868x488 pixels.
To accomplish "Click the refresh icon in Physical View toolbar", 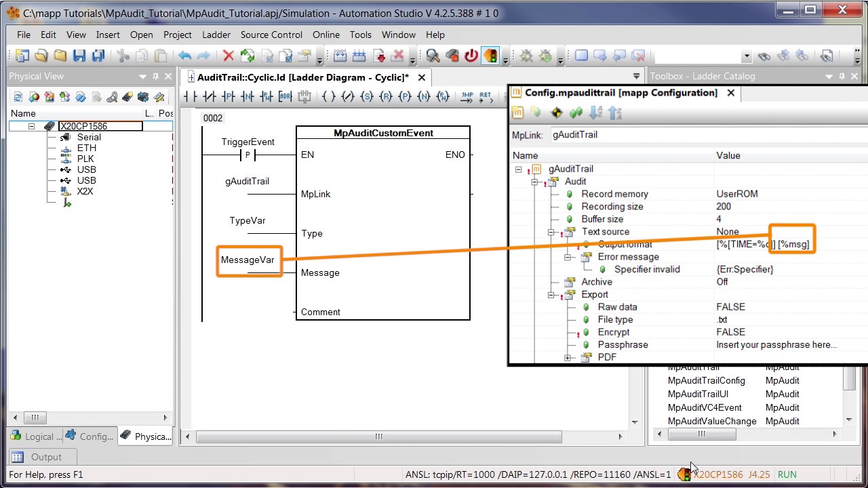I will click(18, 98).
